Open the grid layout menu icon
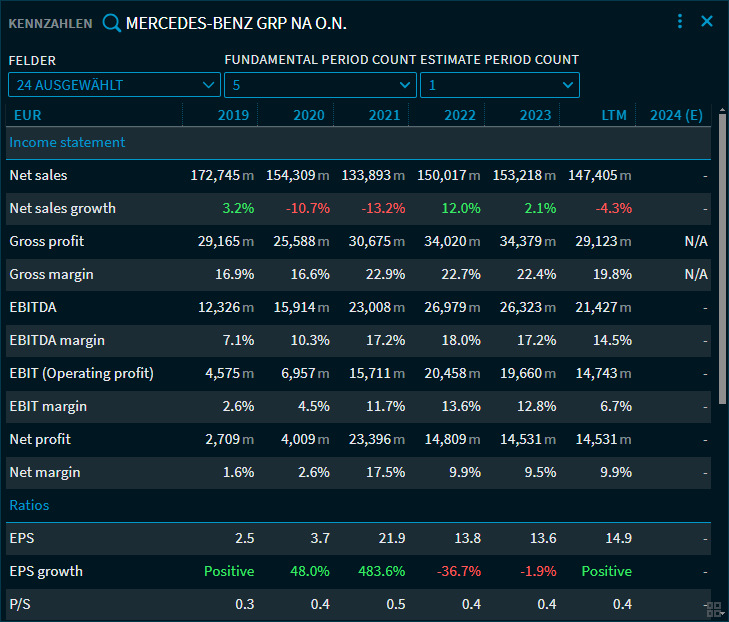Viewport: 729px width, 622px height. tap(713, 608)
